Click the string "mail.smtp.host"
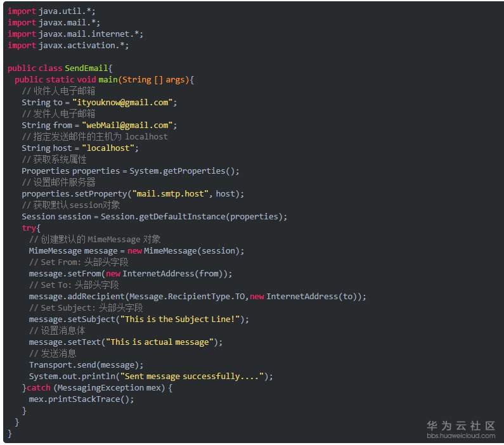 (171, 194)
